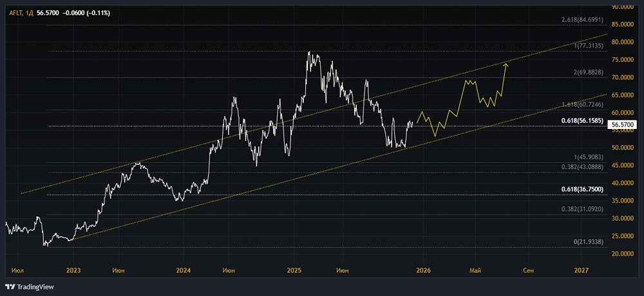The width and height of the screenshot is (644, 296).
Task: Click the 35.0000 price axis label
Action: tap(623, 201)
